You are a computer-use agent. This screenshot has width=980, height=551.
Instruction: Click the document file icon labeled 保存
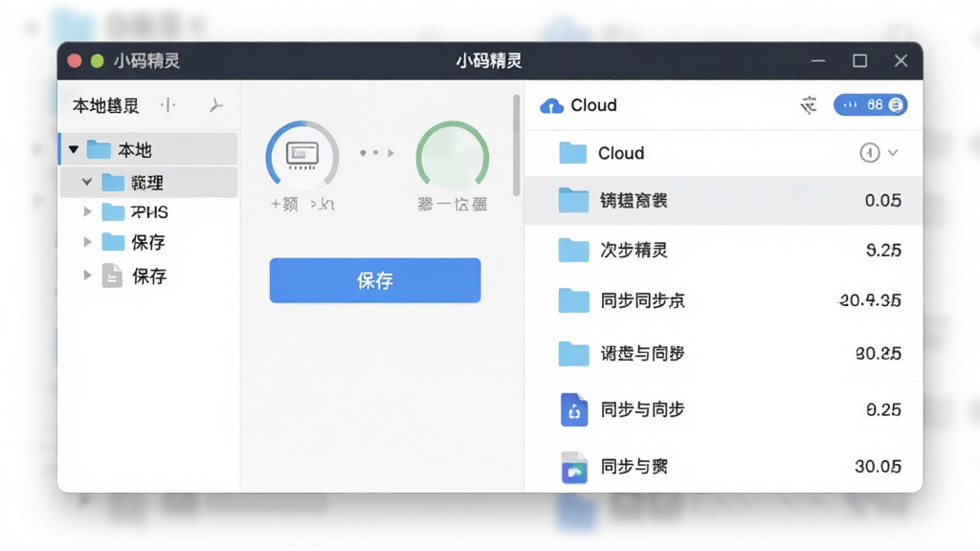(113, 275)
